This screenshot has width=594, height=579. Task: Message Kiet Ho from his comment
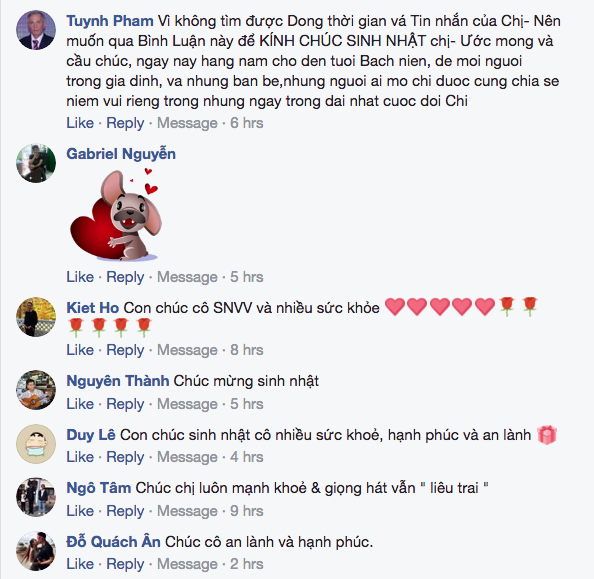[187, 350]
